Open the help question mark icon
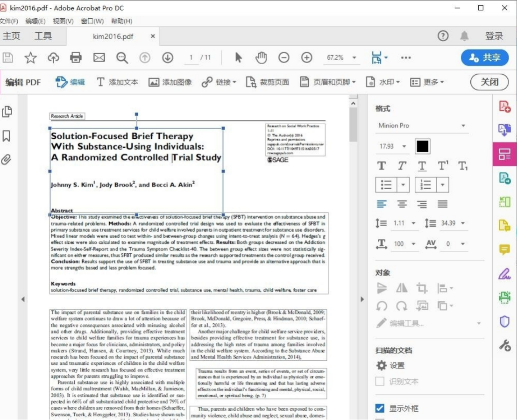Screen dimensions: 517x420 pos(443,36)
